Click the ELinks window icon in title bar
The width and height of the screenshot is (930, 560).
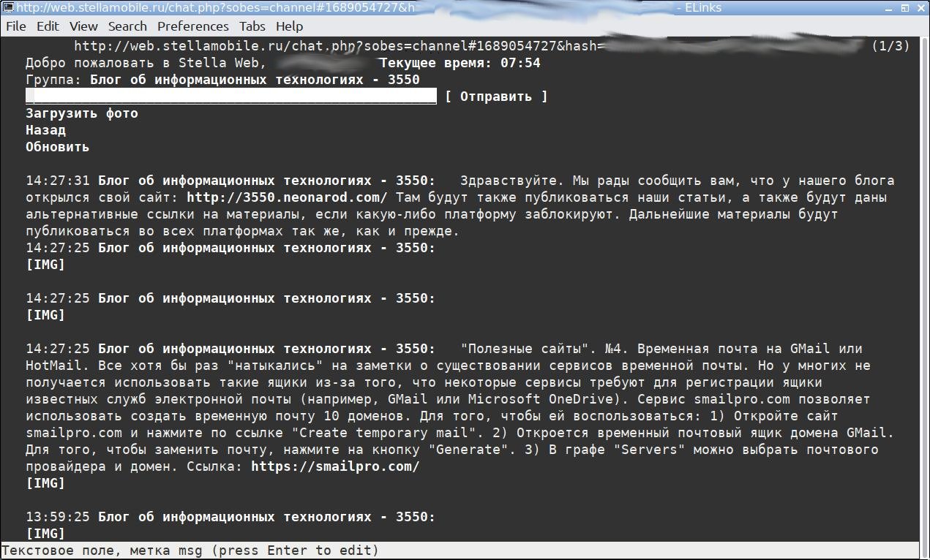click(x=7, y=8)
